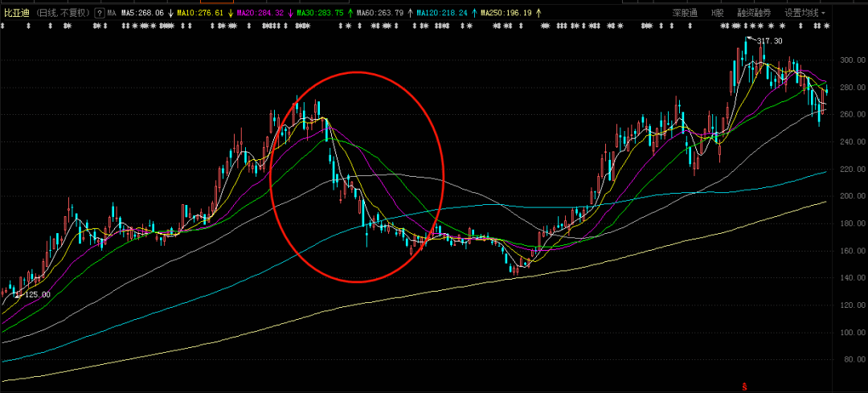Viewport: 868px width, 393px height.
Task: Select the H股 tag
Action: click(717, 13)
